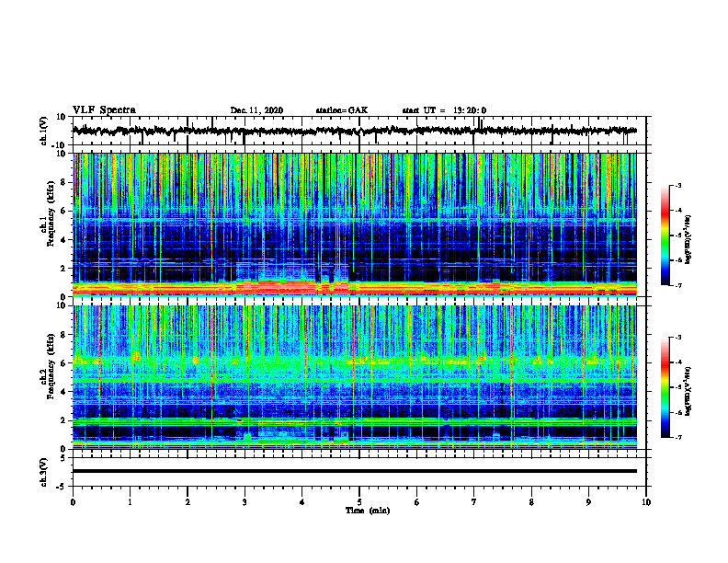Click time axis tick label "9"
Image resolution: width=728 pixels, height=563 pixels.
pos(588,502)
